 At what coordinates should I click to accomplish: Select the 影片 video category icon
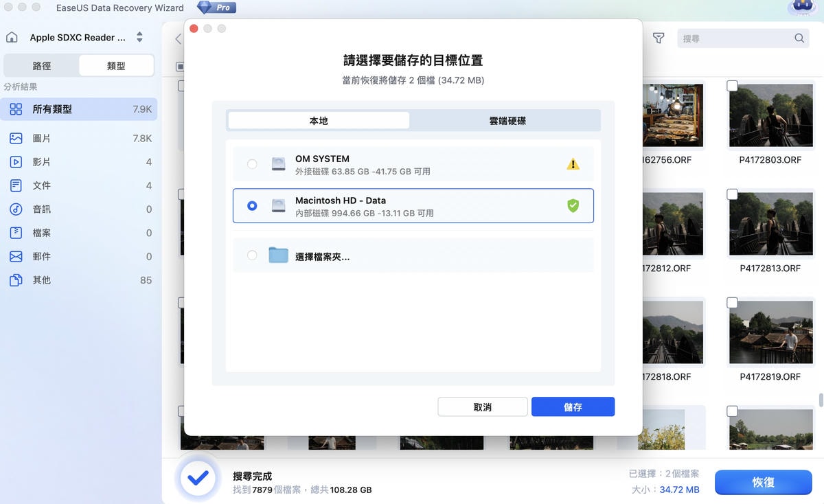pyautogui.click(x=16, y=162)
